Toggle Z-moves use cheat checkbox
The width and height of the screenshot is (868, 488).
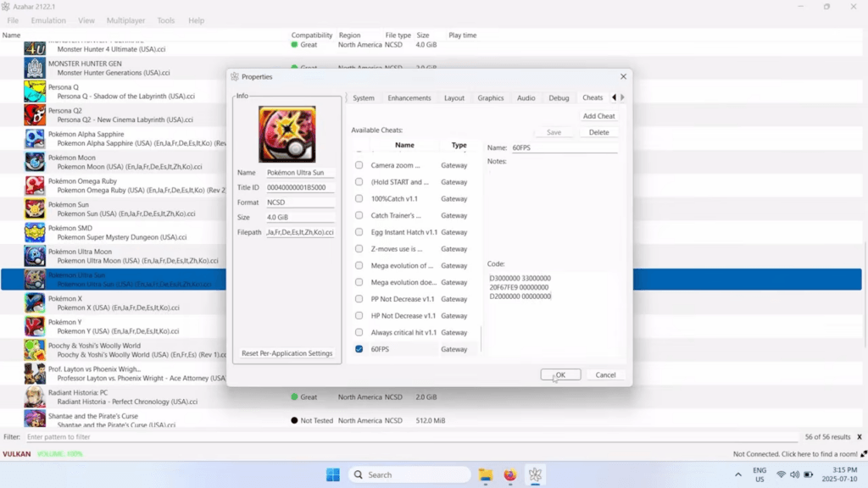359,248
